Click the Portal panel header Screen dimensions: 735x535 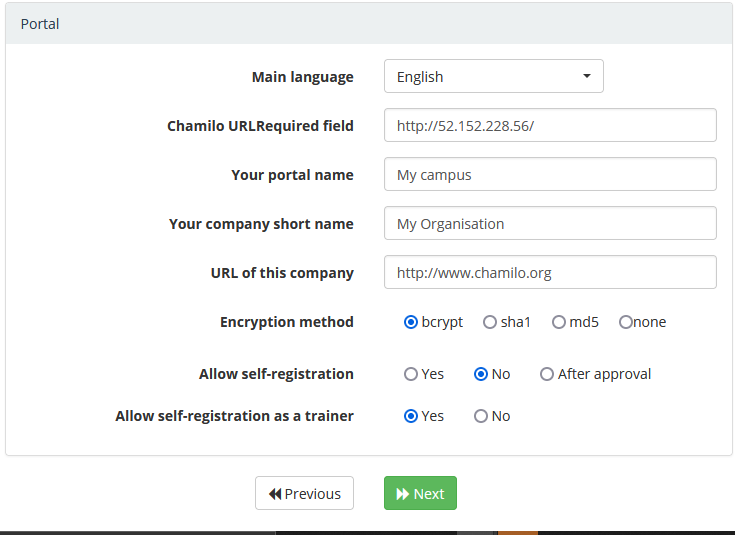[x=368, y=24]
